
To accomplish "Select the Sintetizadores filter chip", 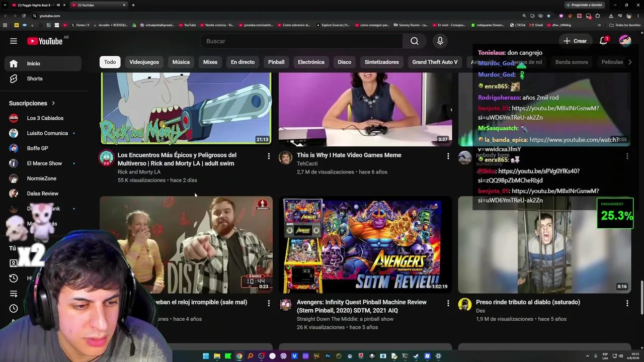I will [x=382, y=62].
